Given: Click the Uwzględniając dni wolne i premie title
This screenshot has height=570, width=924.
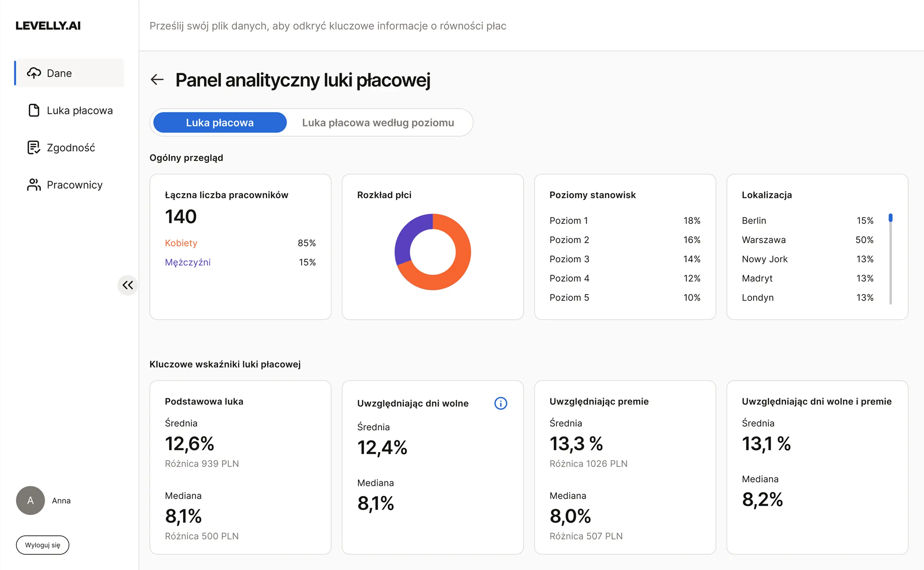Looking at the screenshot, I should coord(816,402).
